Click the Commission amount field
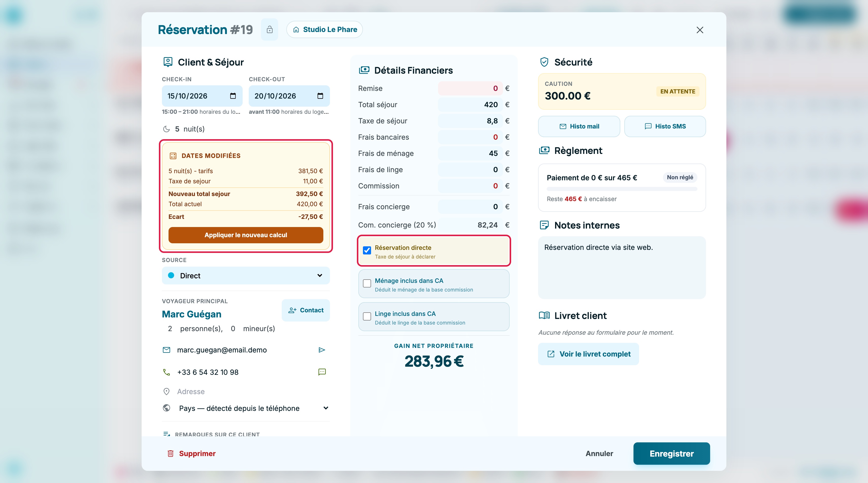This screenshot has width=868, height=483. point(470,186)
